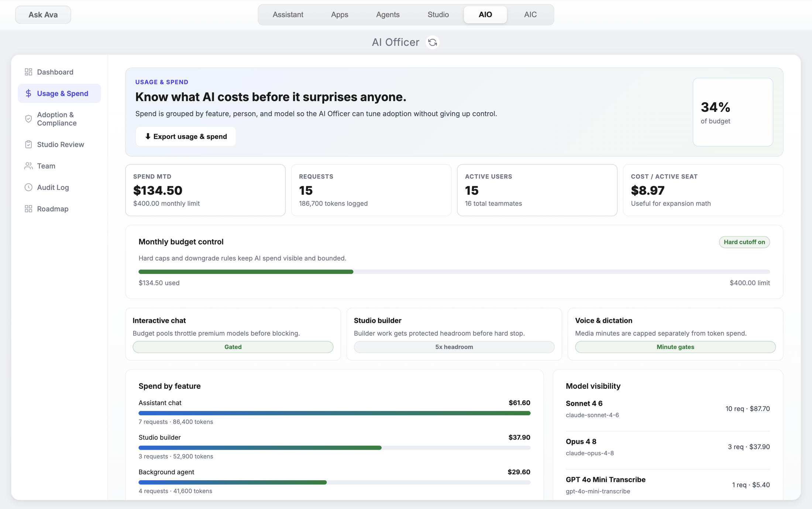Switch to the AIC tab
The height and width of the screenshot is (509, 812).
point(530,14)
